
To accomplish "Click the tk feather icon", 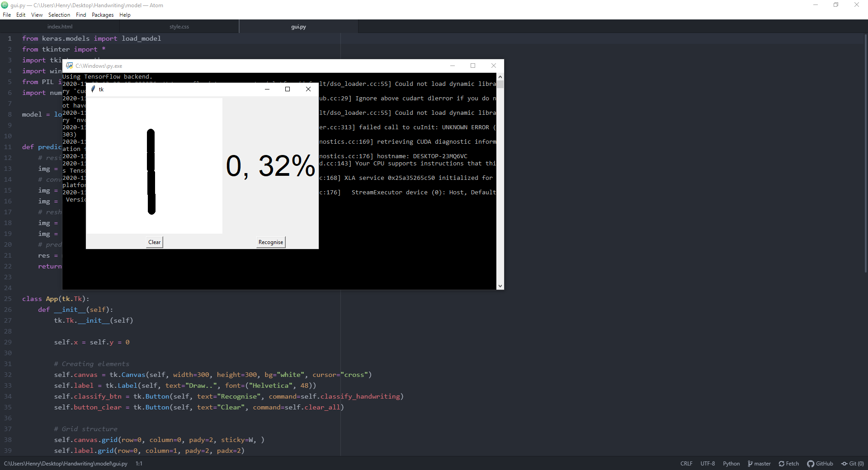I will [x=93, y=89].
